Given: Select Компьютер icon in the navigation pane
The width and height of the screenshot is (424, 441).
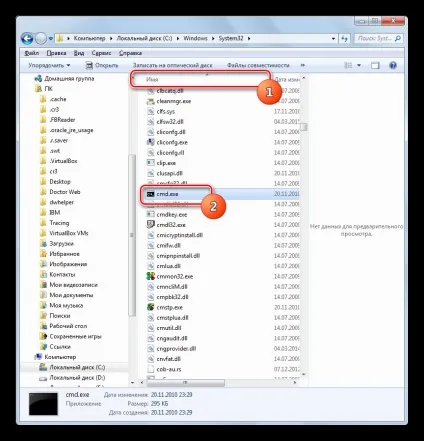Looking at the screenshot, I should (38, 357).
